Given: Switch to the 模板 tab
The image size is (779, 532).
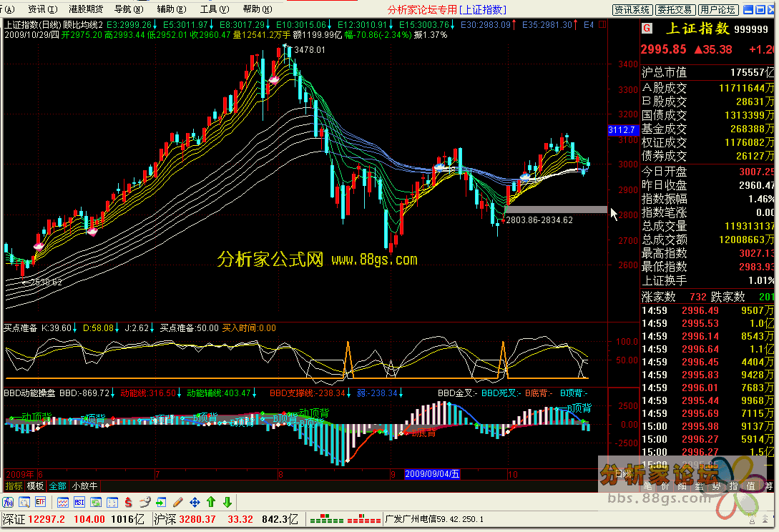Looking at the screenshot, I should tap(35, 486).
